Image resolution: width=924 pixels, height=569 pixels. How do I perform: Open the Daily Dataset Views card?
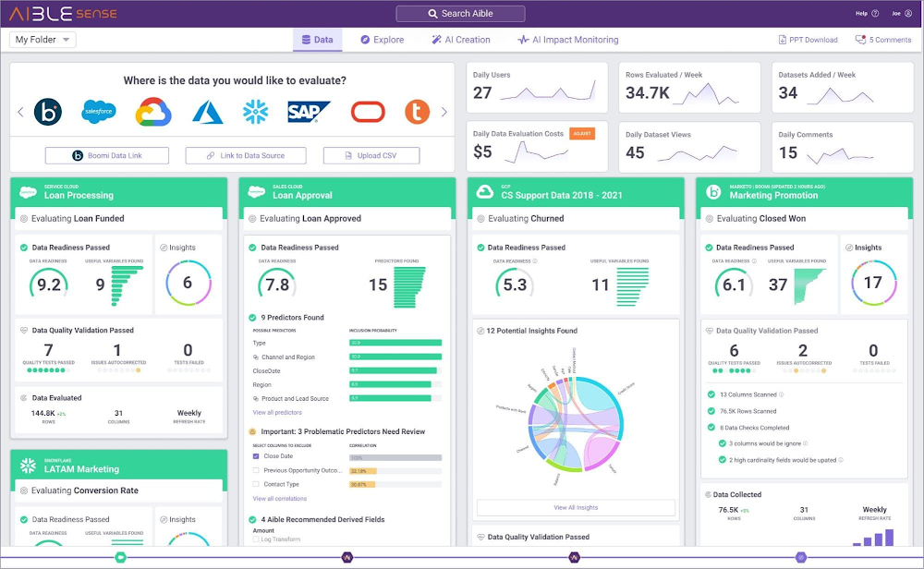pyautogui.click(x=689, y=147)
